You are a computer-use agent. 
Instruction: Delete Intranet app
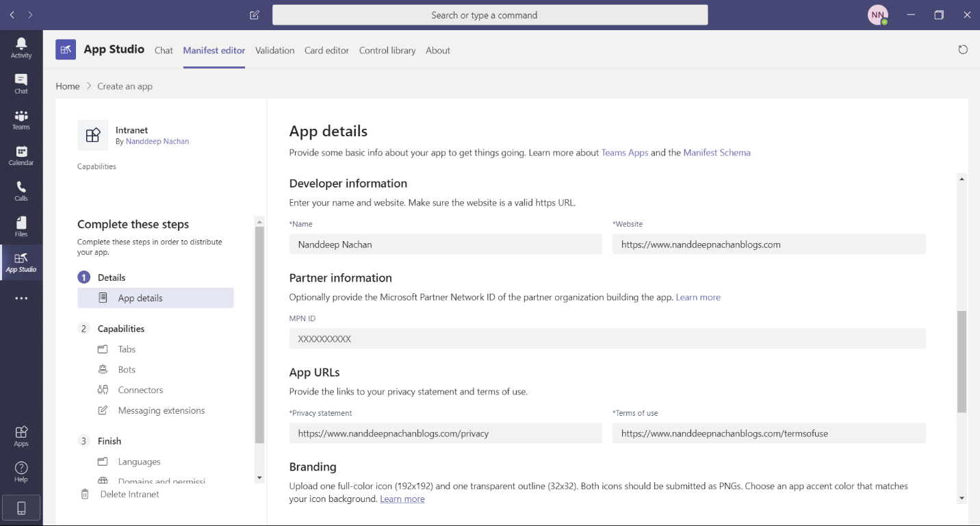point(129,494)
